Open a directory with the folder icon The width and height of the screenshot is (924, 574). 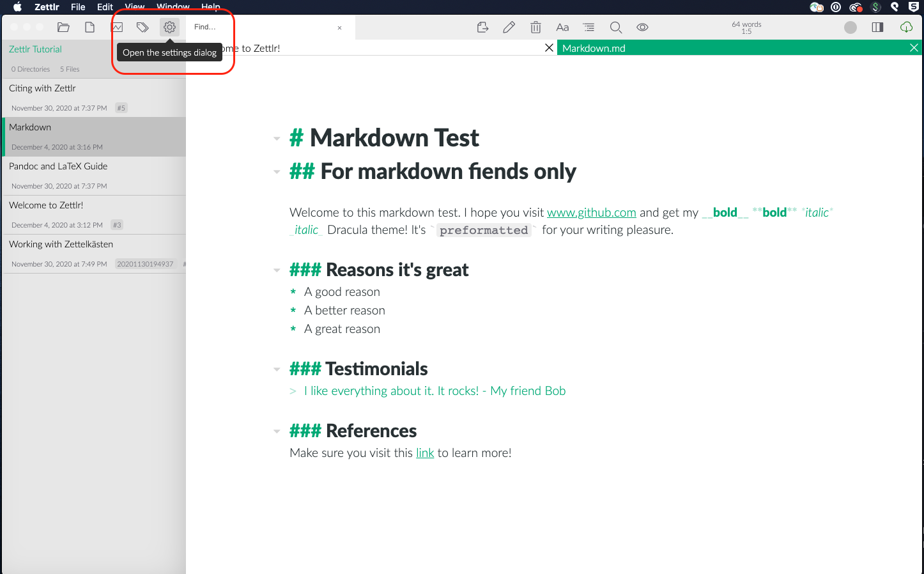click(63, 27)
